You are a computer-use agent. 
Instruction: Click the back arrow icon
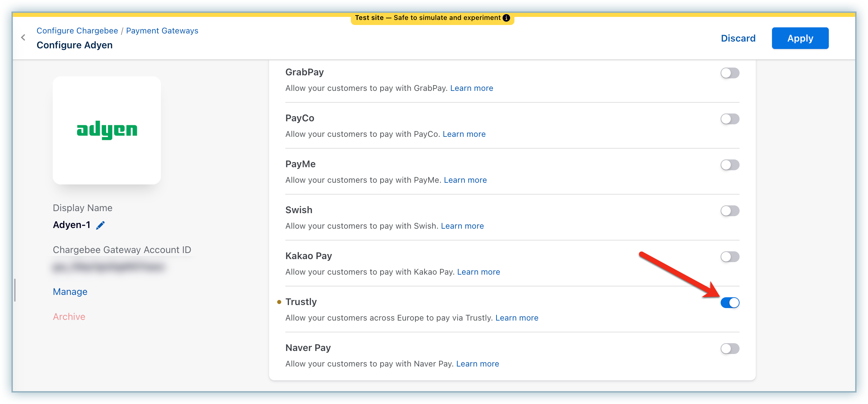coord(23,37)
